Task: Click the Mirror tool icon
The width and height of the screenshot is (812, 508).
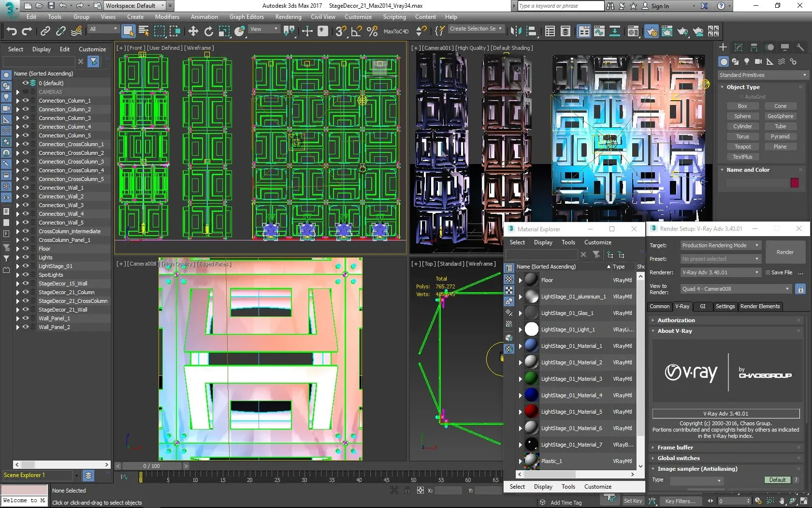Action: (516, 31)
